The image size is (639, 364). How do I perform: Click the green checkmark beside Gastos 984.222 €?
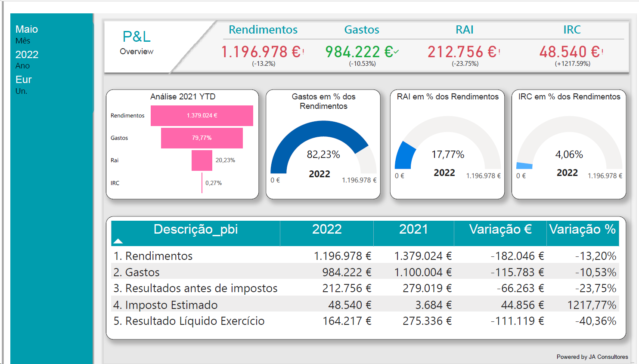[x=396, y=52]
